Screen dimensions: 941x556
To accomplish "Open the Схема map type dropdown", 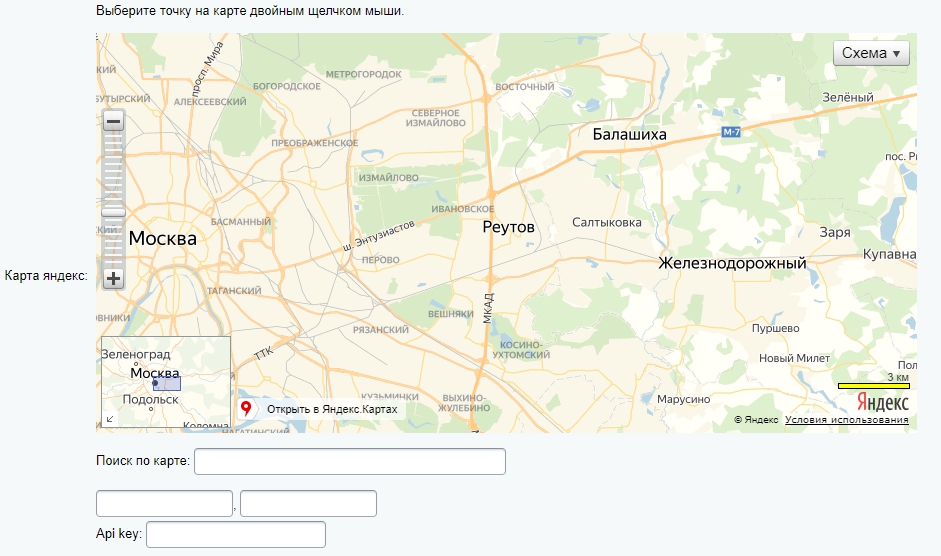I will (871, 53).
